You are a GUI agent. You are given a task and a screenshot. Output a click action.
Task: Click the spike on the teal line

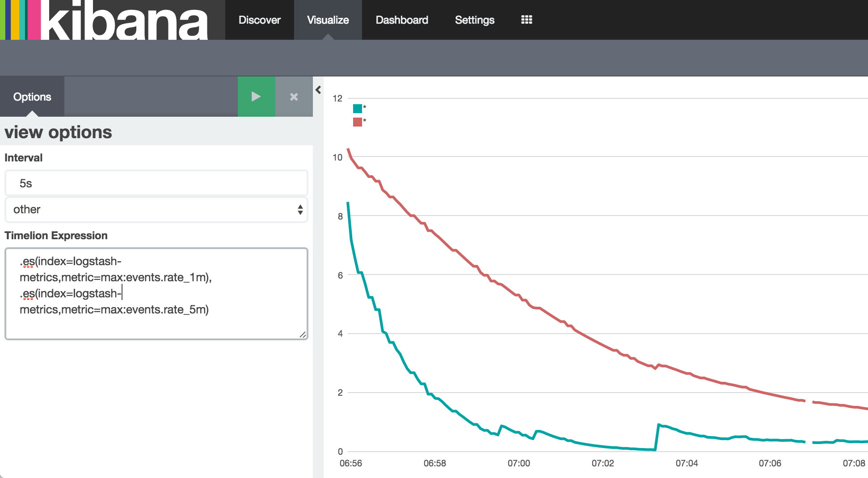pos(659,425)
